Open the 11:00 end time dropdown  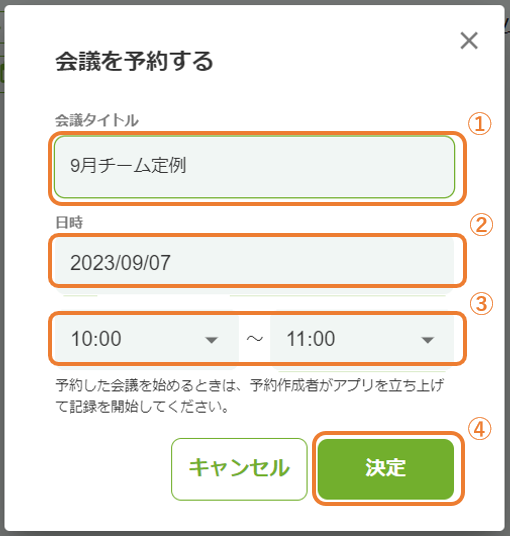[362, 338]
